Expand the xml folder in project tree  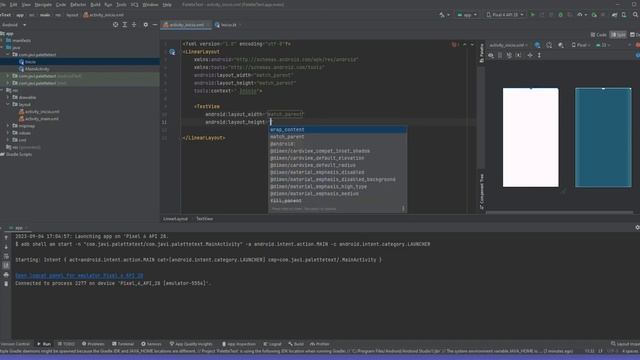click(x=8, y=140)
